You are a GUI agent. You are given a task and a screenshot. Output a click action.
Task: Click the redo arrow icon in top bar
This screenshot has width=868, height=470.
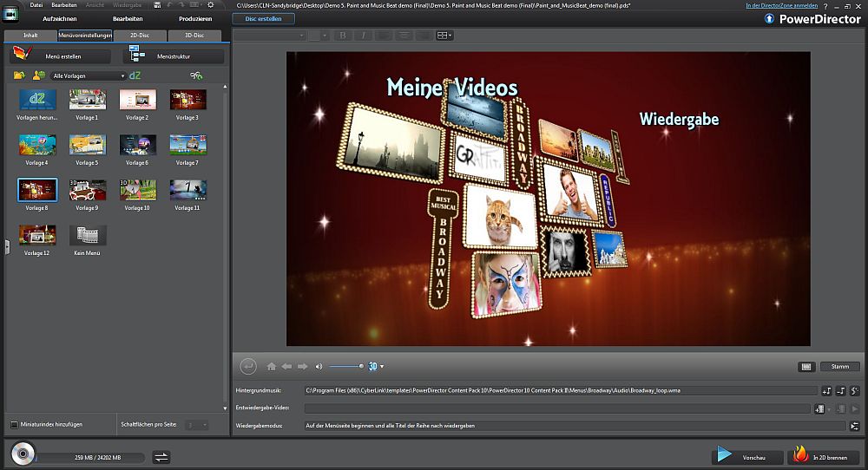(x=181, y=5)
